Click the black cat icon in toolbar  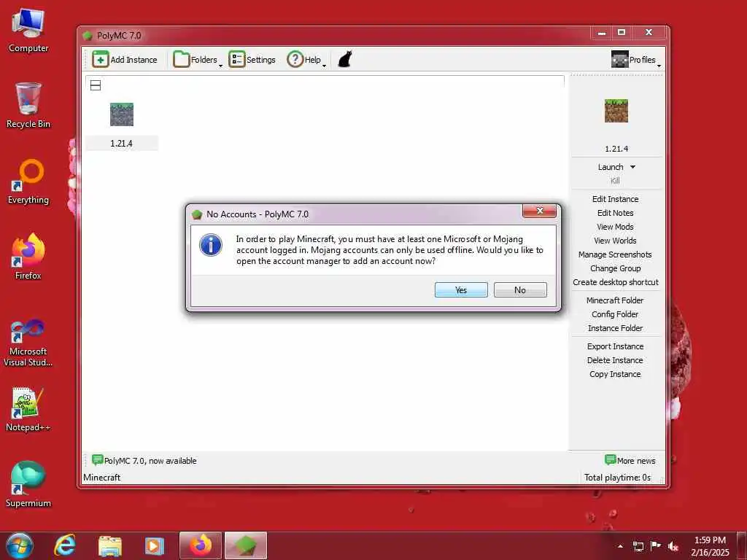click(345, 60)
